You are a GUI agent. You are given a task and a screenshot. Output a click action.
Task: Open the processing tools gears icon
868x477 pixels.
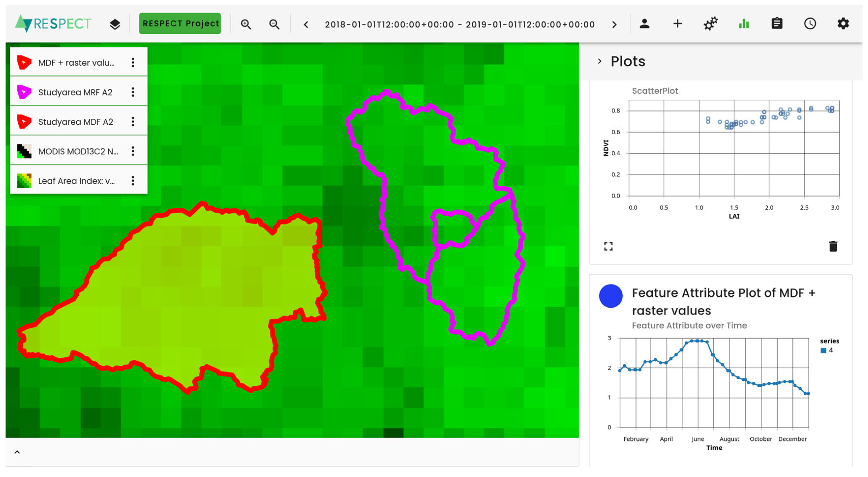click(710, 24)
